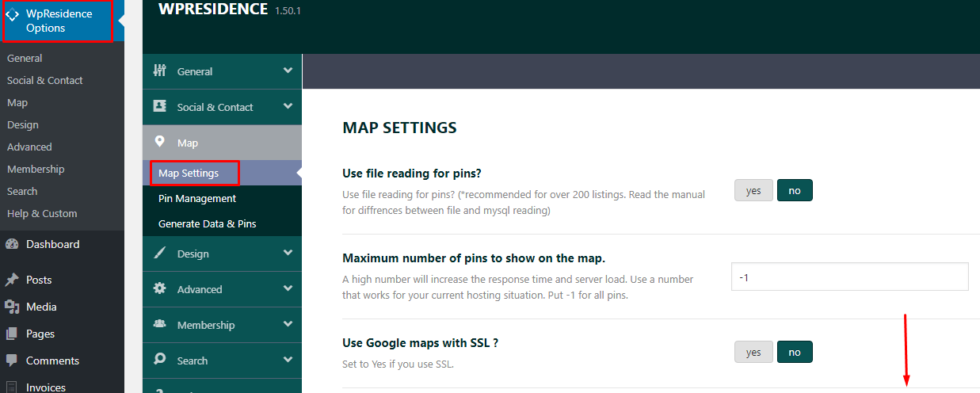The height and width of the screenshot is (393, 980).
Task: Click the Invoices icon in WordPress sidebar
Action: (x=12, y=387)
